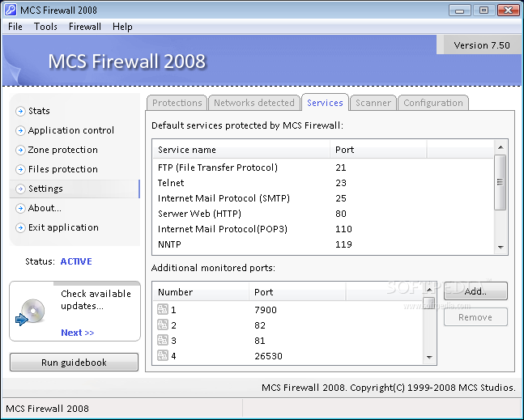The width and height of the screenshot is (524, 420).
Task: Open the About... page
Action: (45, 208)
